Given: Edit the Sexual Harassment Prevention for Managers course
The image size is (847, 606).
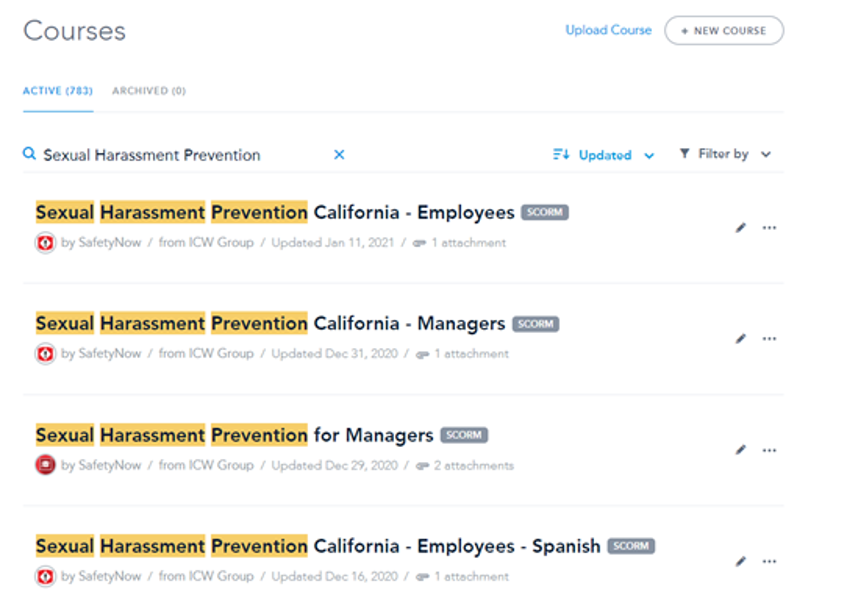Looking at the screenshot, I should [741, 450].
